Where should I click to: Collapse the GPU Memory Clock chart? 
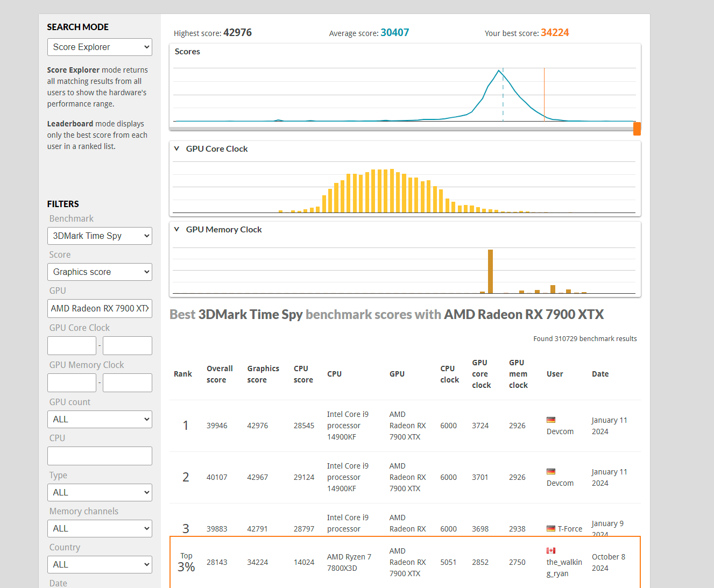[x=176, y=230]
